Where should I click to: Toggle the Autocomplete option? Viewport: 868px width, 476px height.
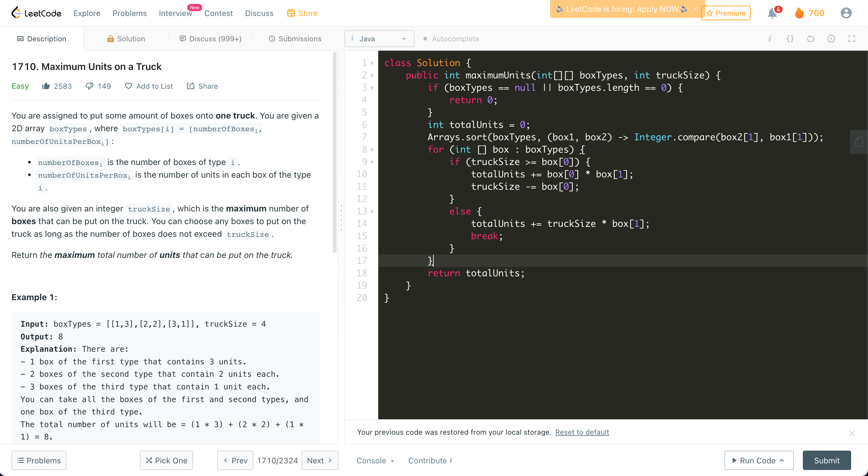[x=451, y=39]
